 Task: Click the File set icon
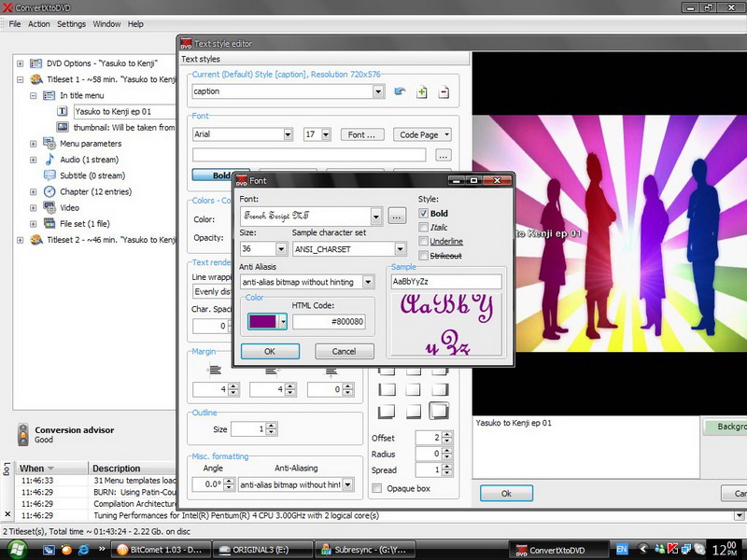pos(49,223)
